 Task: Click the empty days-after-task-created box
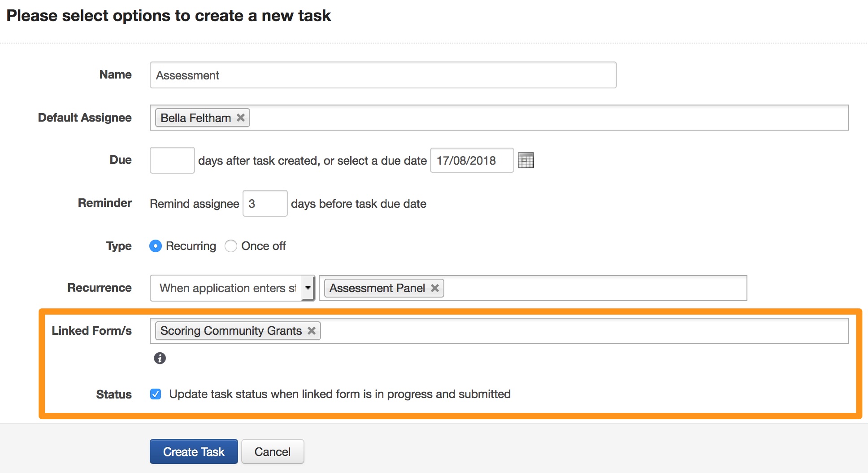click(172, 160)
